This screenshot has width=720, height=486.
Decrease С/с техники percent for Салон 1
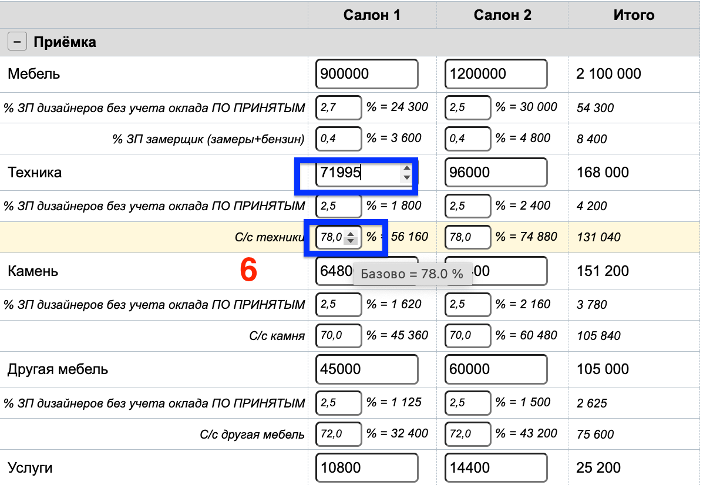(x=350, y=241)
